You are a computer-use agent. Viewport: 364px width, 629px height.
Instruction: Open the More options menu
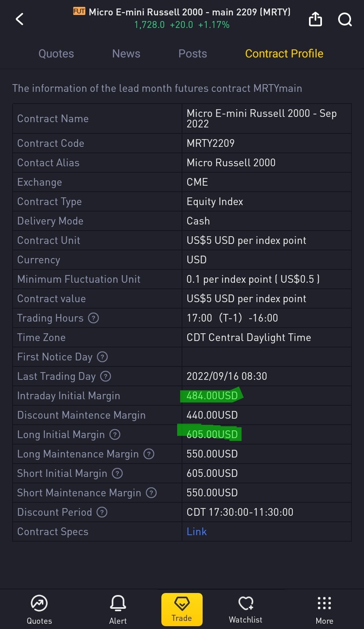coord(324,609)
